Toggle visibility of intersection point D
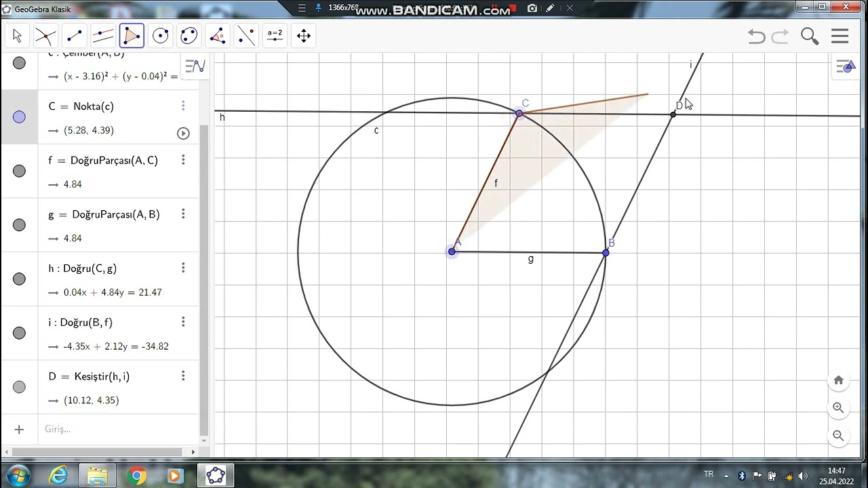This screenshot has height=488, width=868. pyautogui.click(x=19, y=387)
